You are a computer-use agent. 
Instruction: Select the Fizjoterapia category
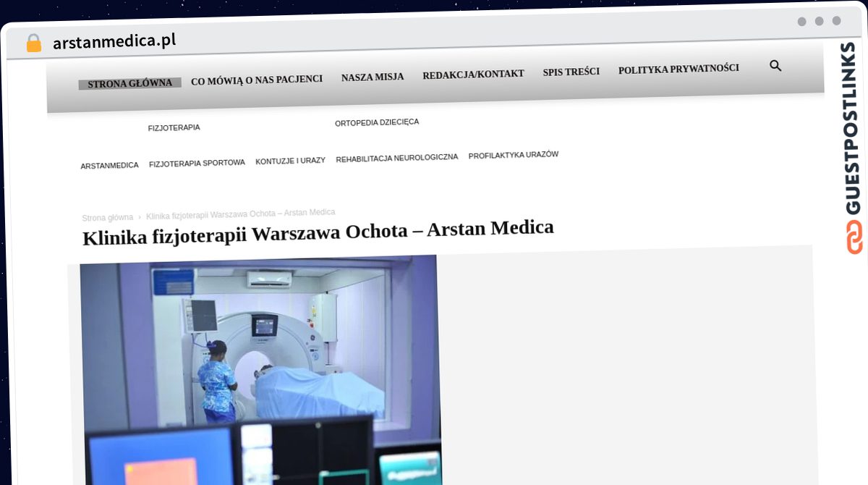(x=174, y=127)
